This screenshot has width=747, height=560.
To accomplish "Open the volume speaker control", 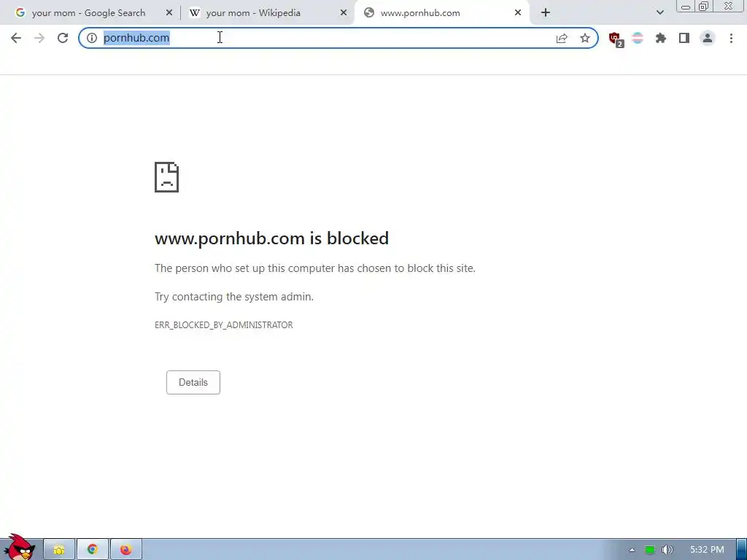I will click(667, 550).
